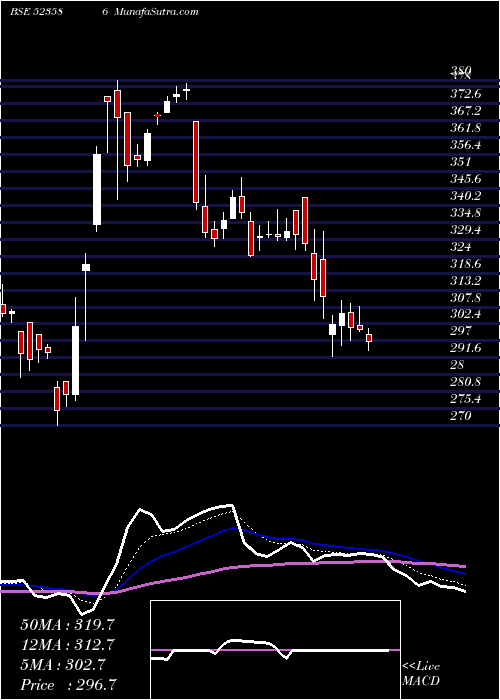
Task: Click the tall white candle below 356.4
Action: (97, 189)
